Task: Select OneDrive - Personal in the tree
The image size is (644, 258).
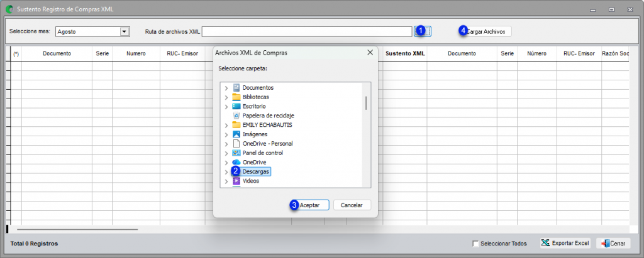Action: (x=268, y=144)
